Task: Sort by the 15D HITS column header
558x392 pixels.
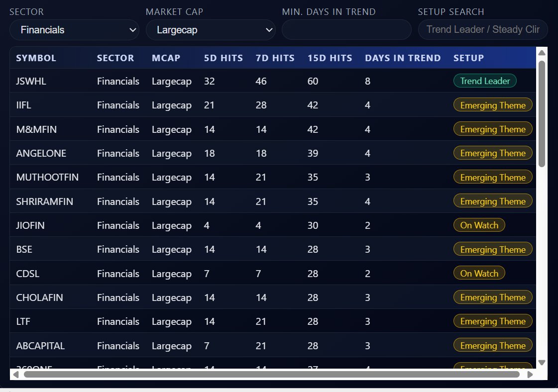Action: [330, 58]
